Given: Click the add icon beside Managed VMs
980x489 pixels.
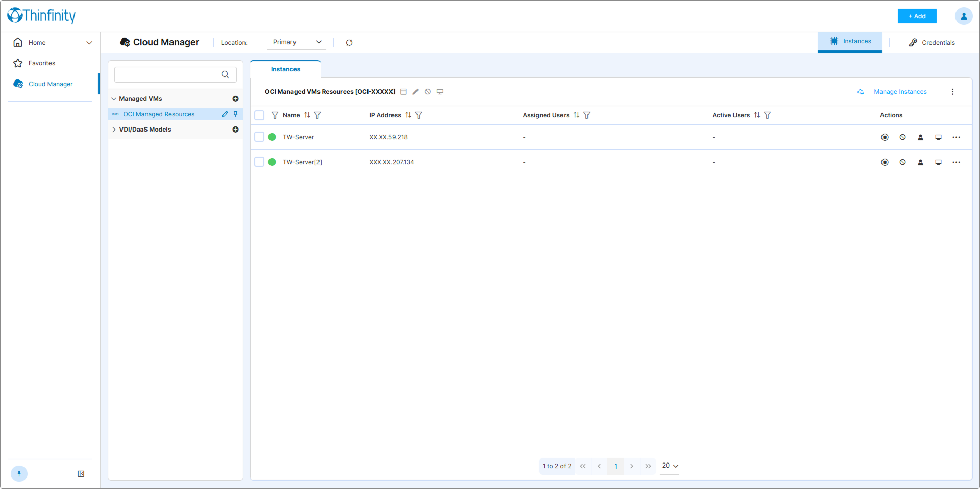Looking at the screenshot, I should click(x=235, y=99).
